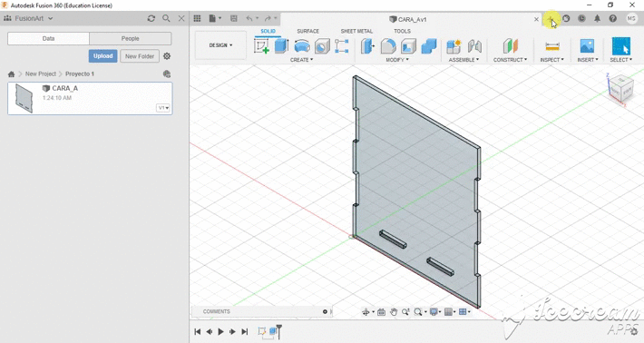Screen dimensions: 644x343
Task: Select the Press Pull tool
Action: click(x=367, y=46)
